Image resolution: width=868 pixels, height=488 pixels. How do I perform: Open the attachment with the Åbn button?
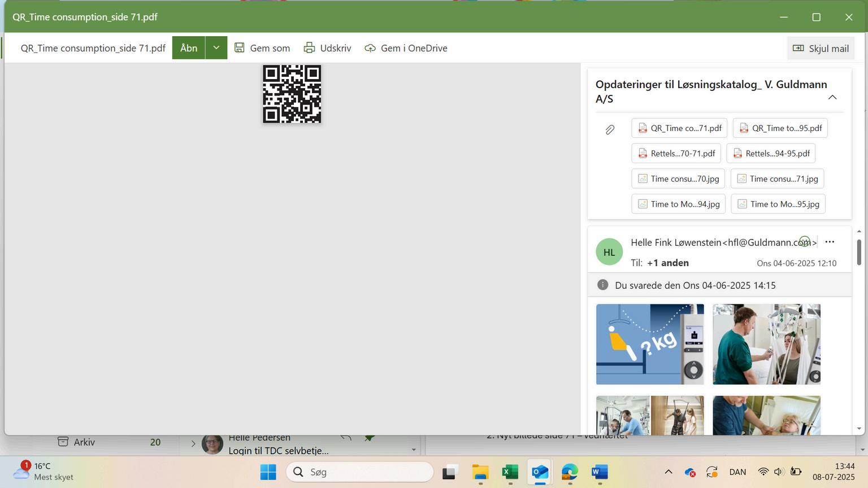[189, 48]
